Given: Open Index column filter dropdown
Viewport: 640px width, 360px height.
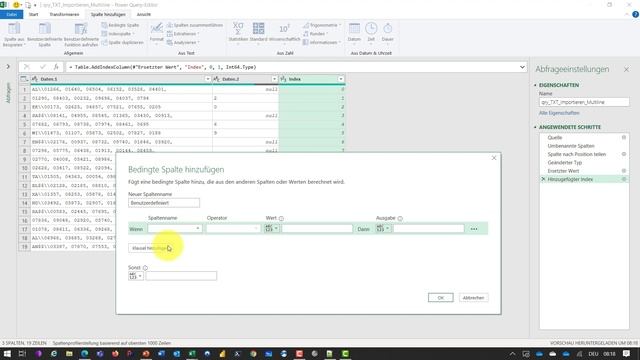Looking at the screenshot, I should [341, 79].
